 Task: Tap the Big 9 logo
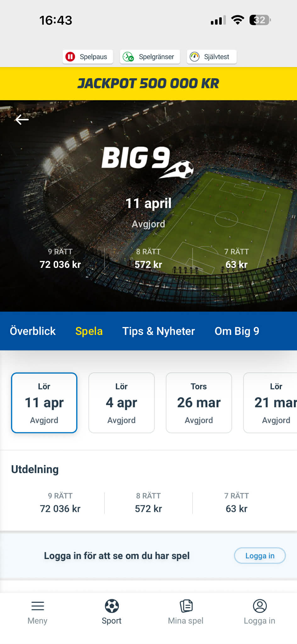pos(147,161)
